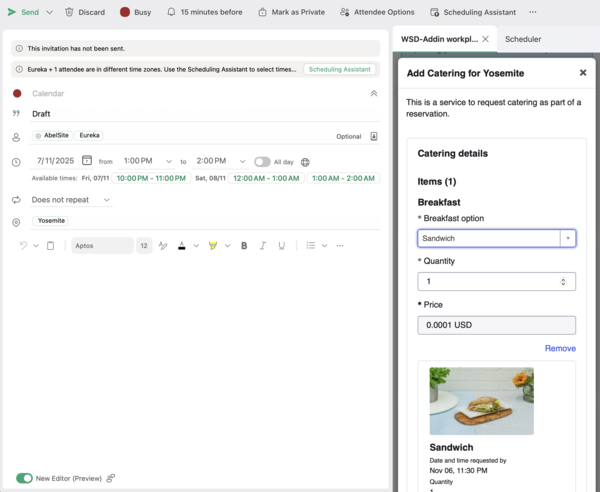Image resolution: width=600 pixels, height=492 pixels.
Task: Toggle the All day switch
Action: 262,162
